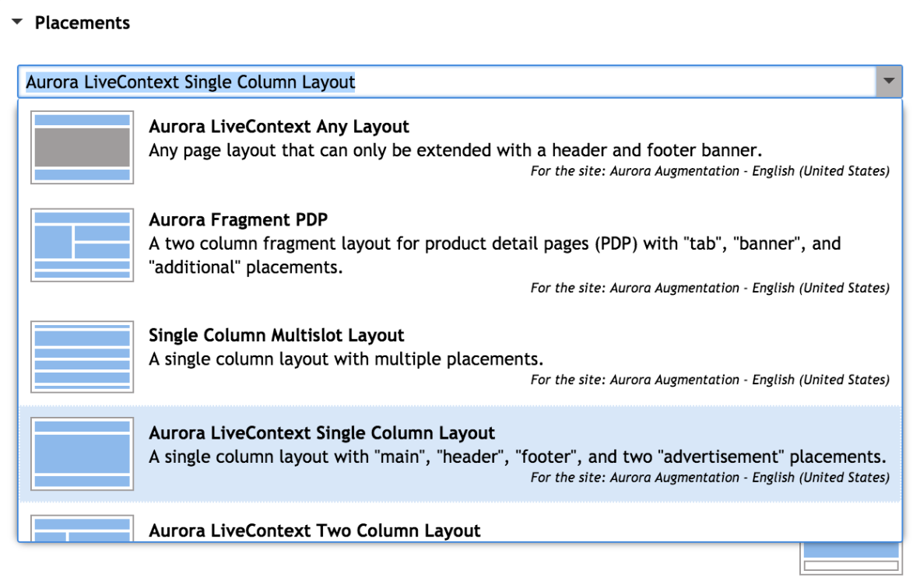Click the Aurora LiveContext Any Layout thumbnail icon
The image size is (920, 588).
(82, 146)
